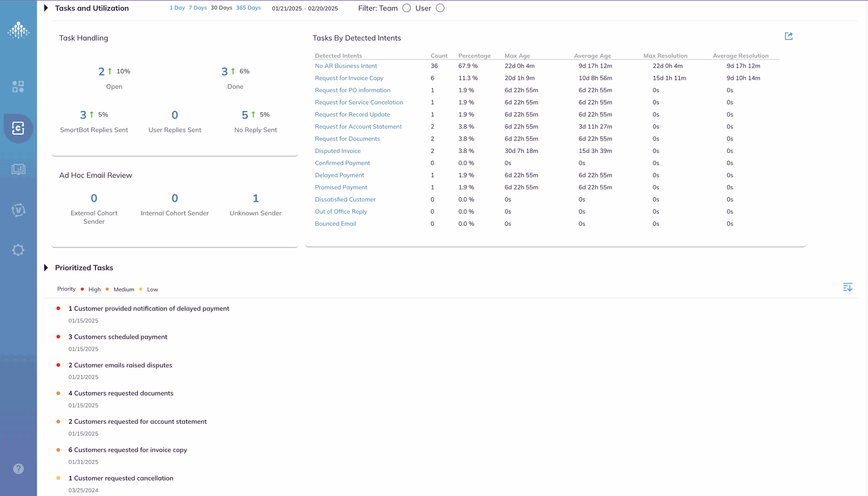The width and height of the screenshot is (868, 496).
Task: Click the Average Resolution column header
Action: click(741, 56)
